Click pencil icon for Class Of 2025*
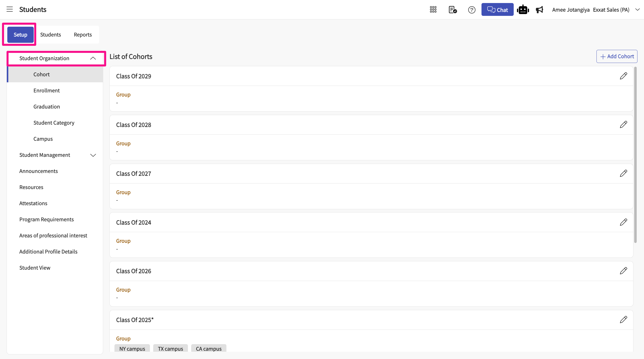 623,319
